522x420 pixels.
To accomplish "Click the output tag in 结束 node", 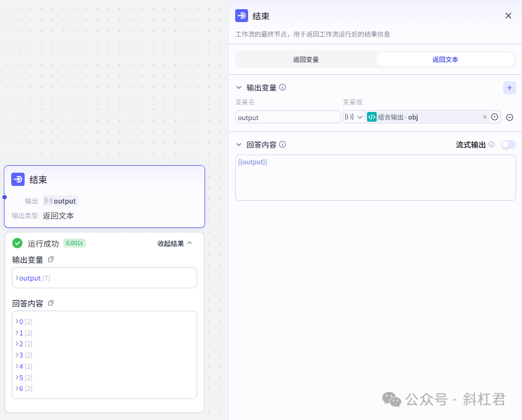I will 61,201.
